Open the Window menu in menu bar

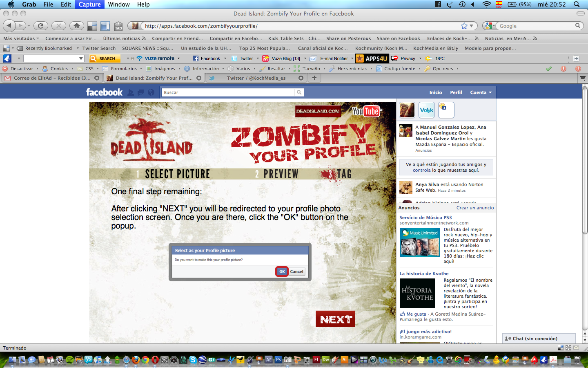[x=119, y=4]
